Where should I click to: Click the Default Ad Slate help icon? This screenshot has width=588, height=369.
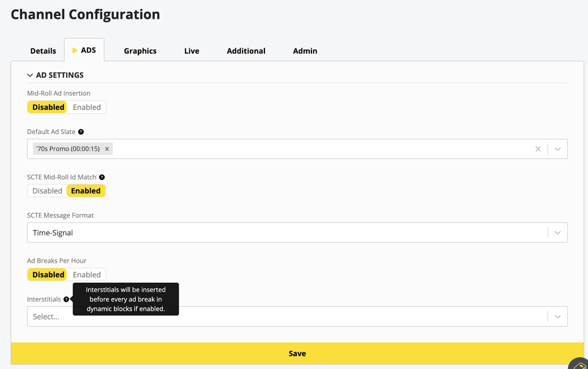coord(81,132)
